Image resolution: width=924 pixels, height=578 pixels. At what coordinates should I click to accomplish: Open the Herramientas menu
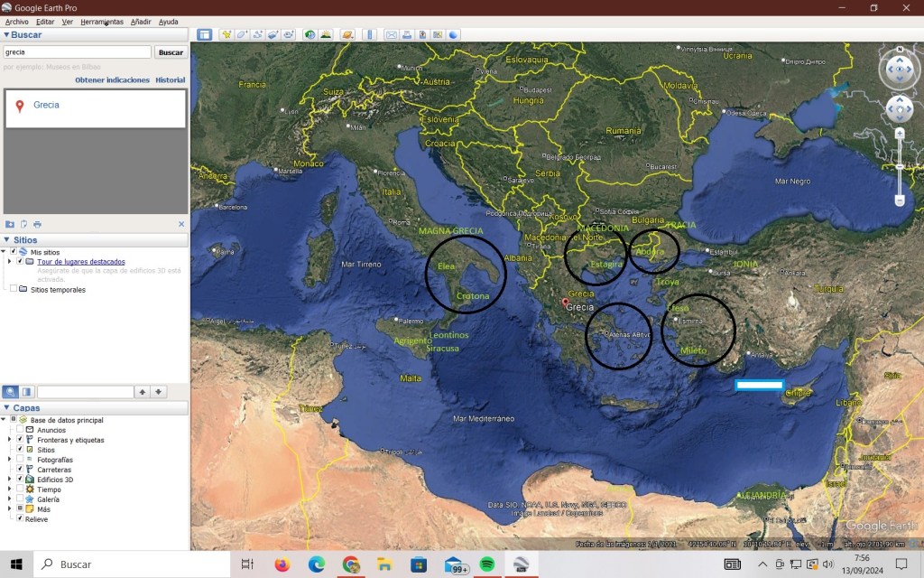coord(102,21)
